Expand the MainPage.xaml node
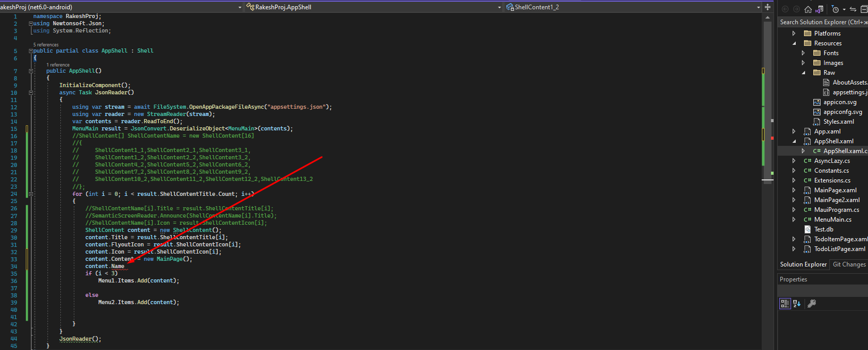 [794, 190]
